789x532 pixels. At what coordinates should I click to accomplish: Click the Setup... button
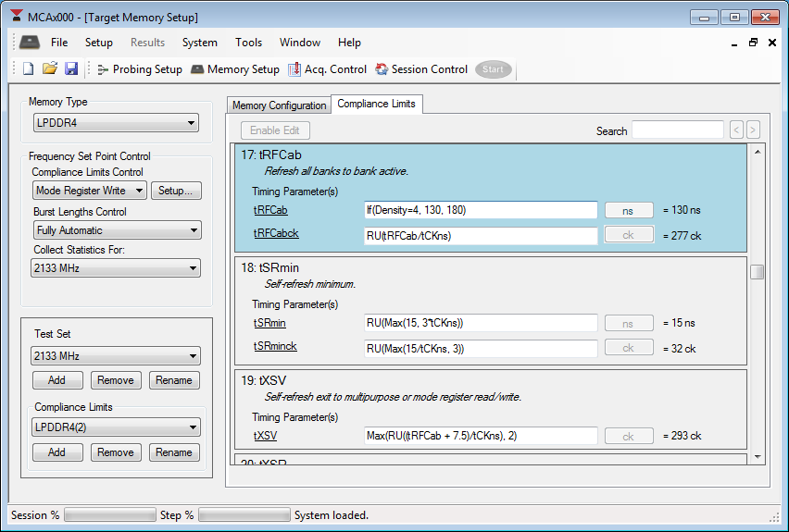[x=176, y=191]
